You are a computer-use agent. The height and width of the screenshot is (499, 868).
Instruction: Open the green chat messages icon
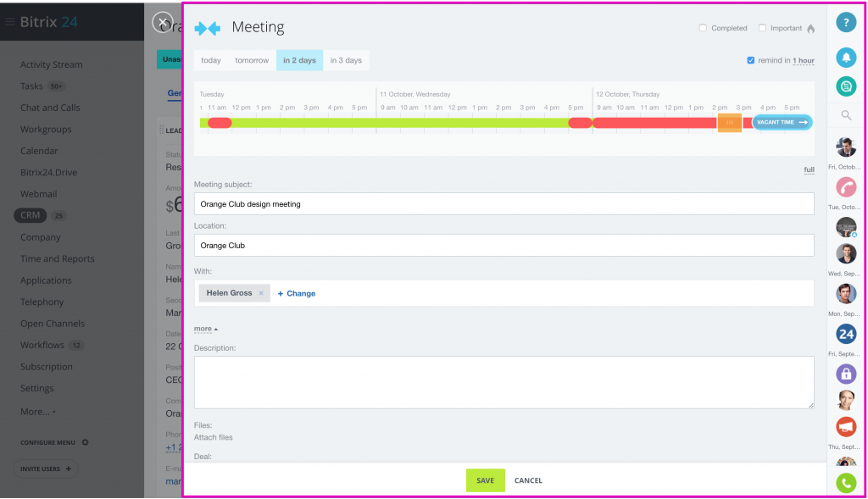point(845,86)
